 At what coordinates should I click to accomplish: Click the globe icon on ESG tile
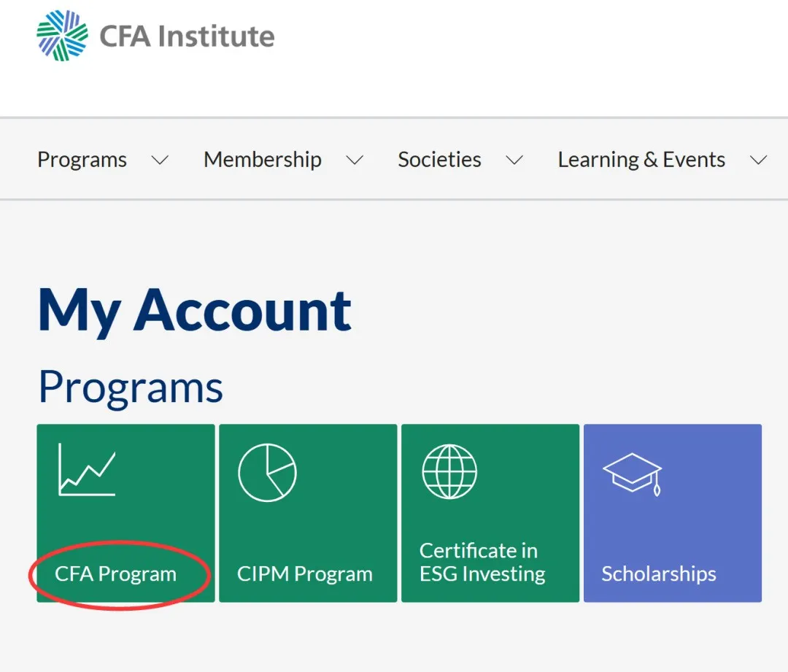tap(449, 472)
